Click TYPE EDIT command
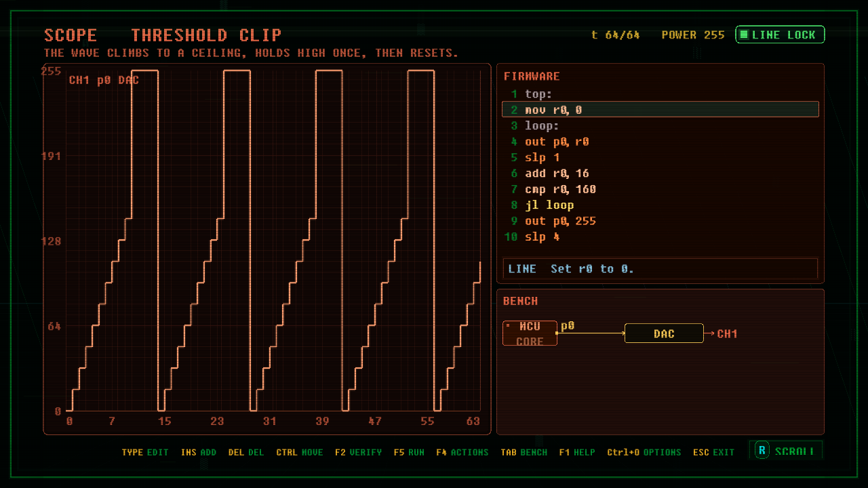 pos(145,452)
